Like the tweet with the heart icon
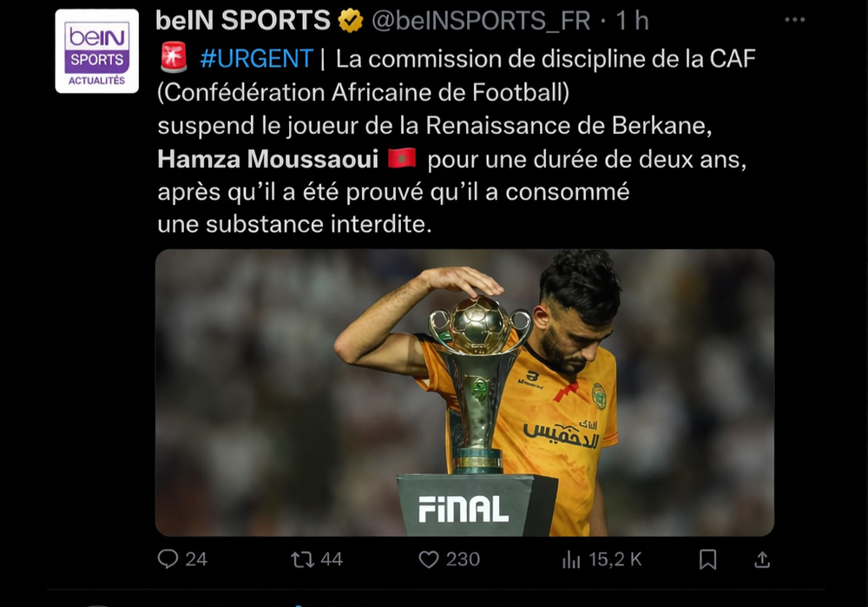The height and width of the screenshot is (607, 868). pos(429,559)
